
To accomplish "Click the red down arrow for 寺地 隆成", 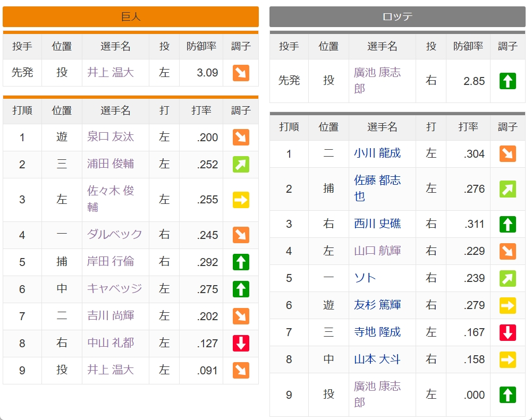I will 508,332.
